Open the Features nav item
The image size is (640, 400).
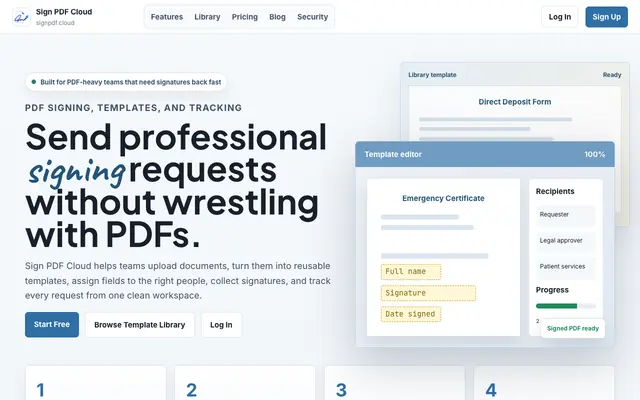[x=167, y=17]
